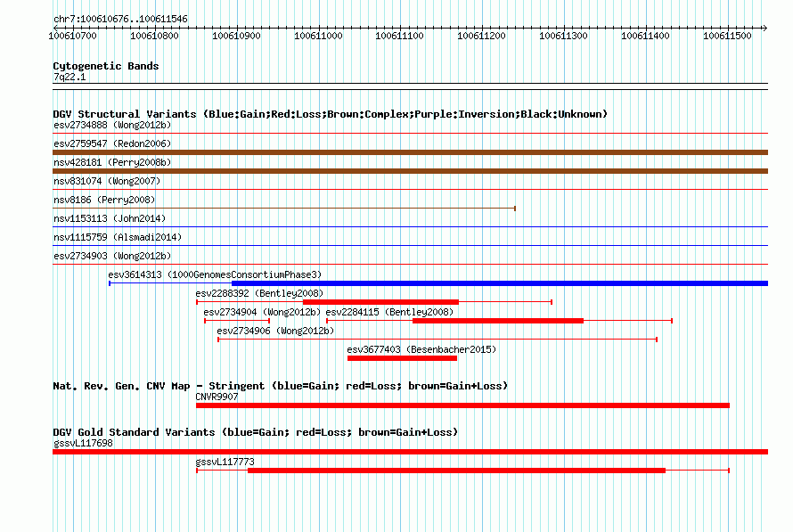Click the esv2734888 (Wong2012b) variant label
793x532 pixels.
[112, 125]
